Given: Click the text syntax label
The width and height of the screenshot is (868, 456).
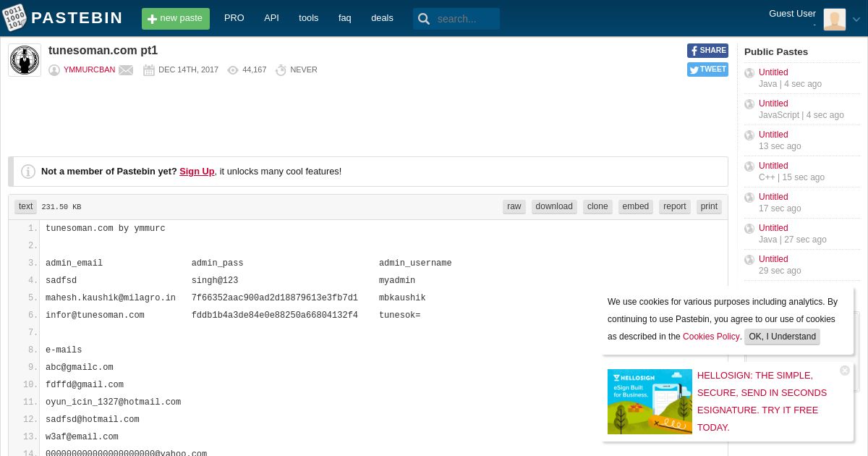Looking at the screenshot, I should click(26, 207).
